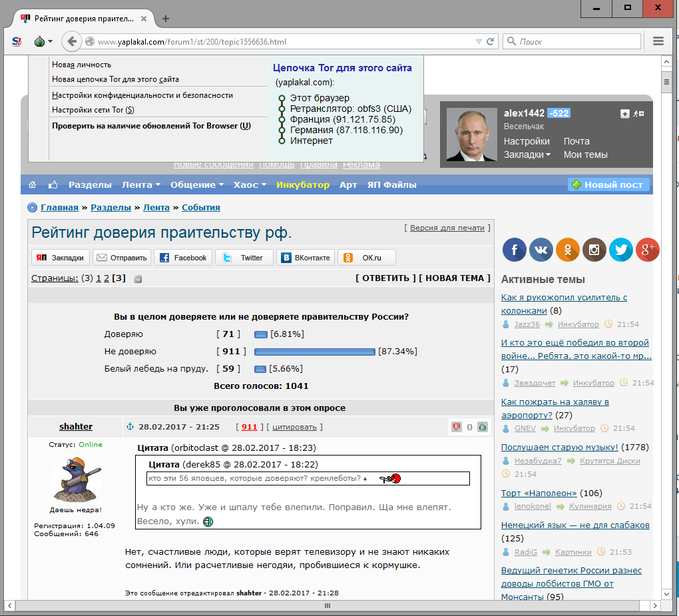Click the ЯП Закладки share button
Screen dimensions: 679x616
coord(61,258)
